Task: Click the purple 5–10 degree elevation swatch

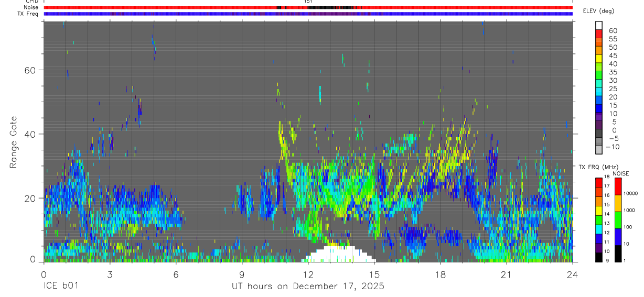Action: coord(599,116)
